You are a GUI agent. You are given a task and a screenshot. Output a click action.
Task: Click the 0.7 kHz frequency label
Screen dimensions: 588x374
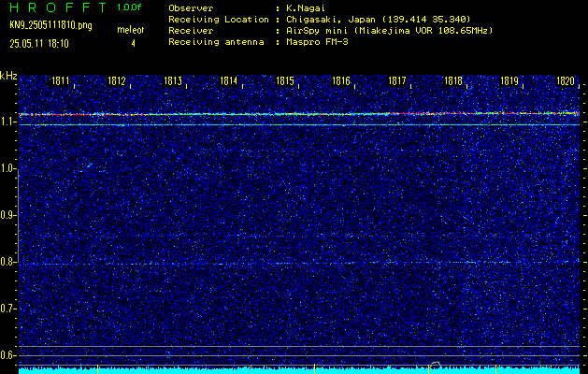click(7, 309)
